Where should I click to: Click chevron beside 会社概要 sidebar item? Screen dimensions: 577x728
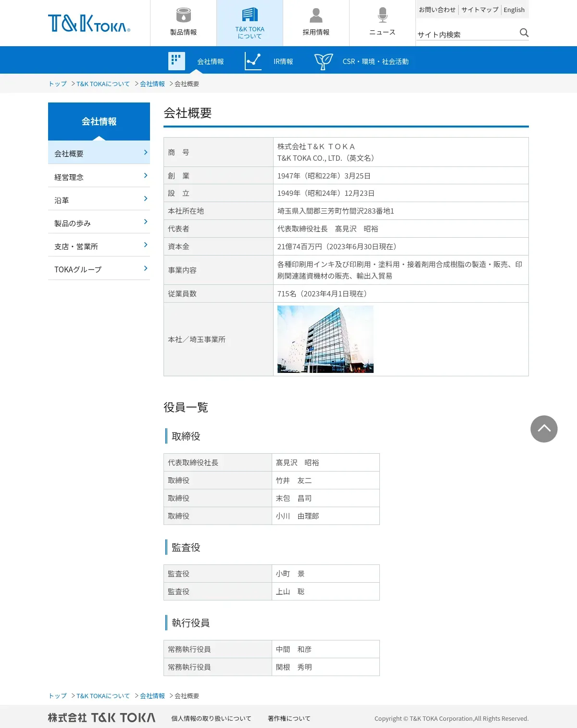[x=146, y=153]
